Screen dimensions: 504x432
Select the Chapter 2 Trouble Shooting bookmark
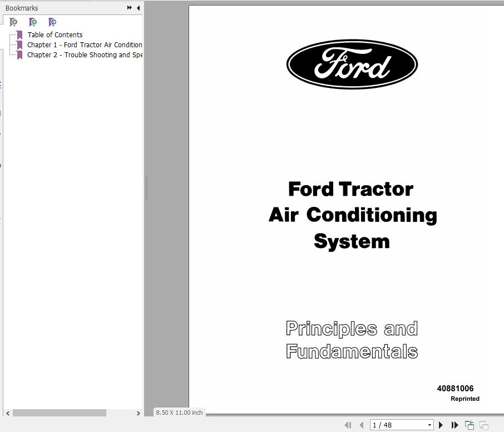pos(83,54)
